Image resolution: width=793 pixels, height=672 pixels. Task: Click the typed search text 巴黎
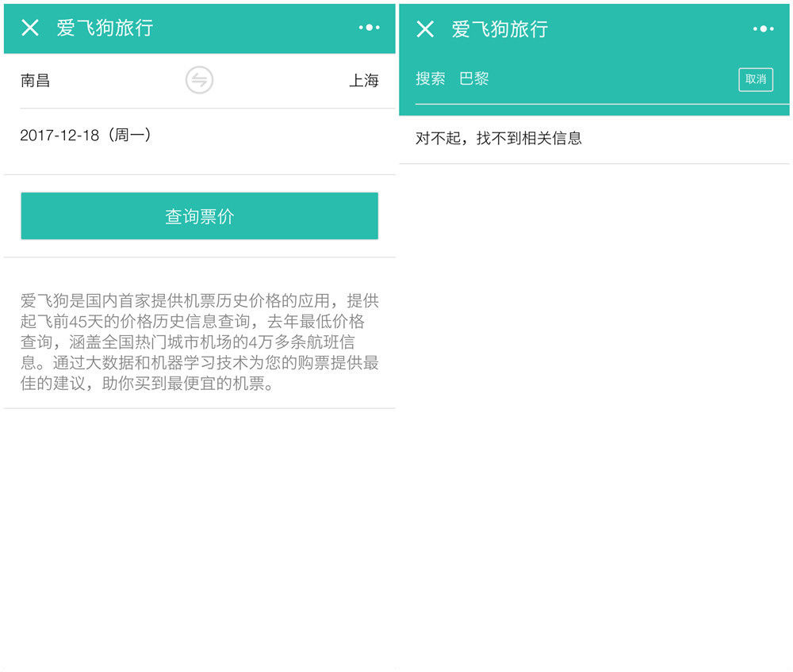(x=474, y=79)
